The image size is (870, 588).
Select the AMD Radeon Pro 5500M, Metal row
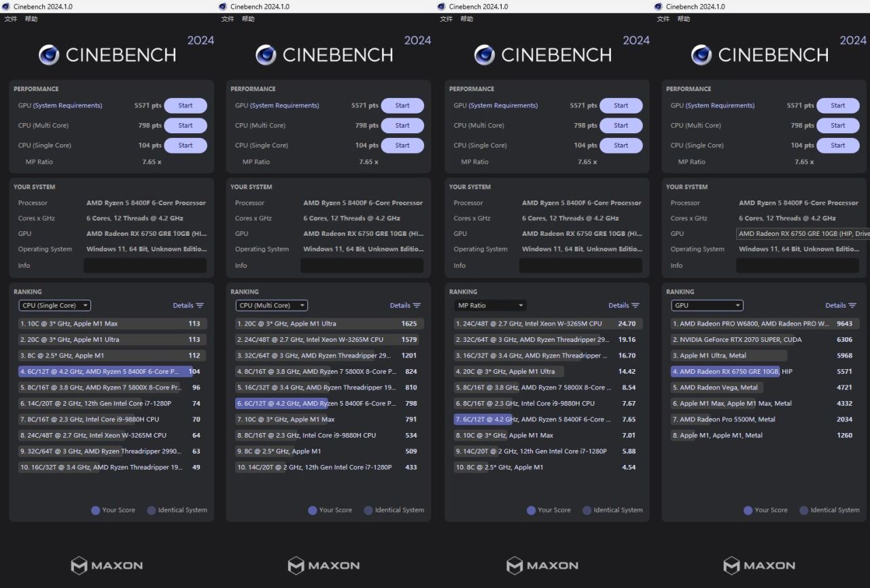(765, 420)
